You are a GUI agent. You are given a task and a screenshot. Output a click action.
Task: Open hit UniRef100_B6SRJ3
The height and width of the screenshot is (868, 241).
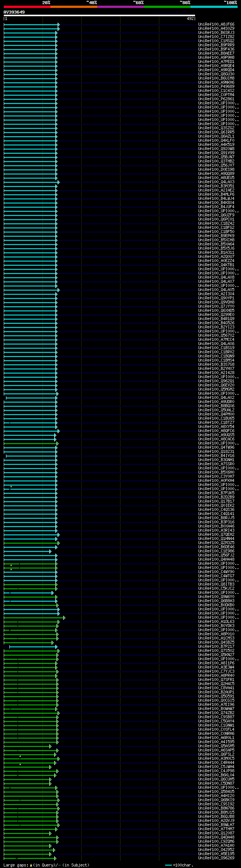pyautogui.click(x=216, y=33)
